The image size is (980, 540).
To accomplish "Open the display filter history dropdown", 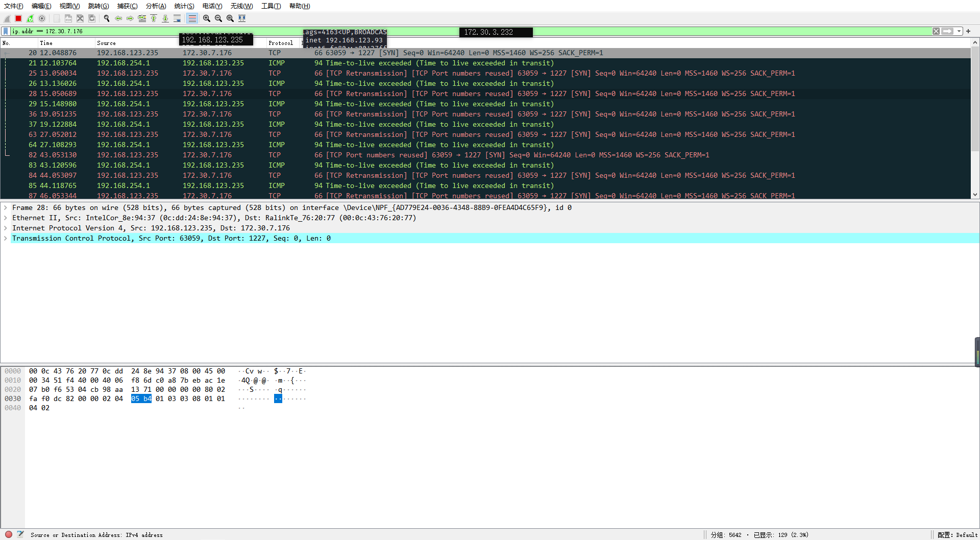I will click(x=959, y=31).
